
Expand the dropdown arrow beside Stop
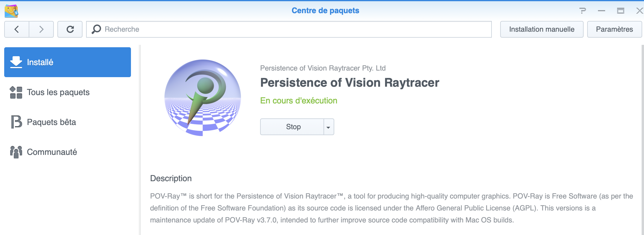pos(328,127)
